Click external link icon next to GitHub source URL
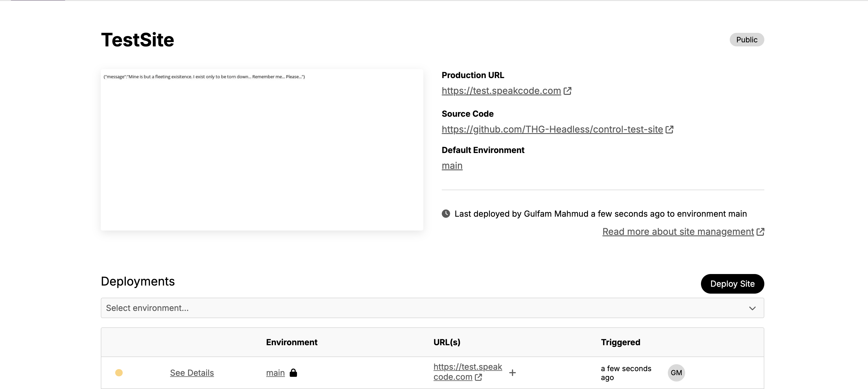The height and width of the screenshot is (389, 868). [670, 129]
